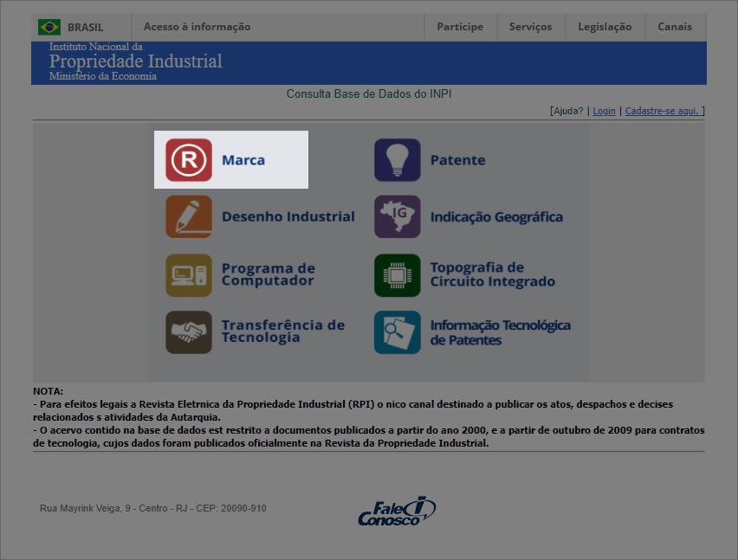Open the Desenho Industrial text link
The height and width of the screenshot is (560, 738).
pyautogui.click(x=288, y=216)
